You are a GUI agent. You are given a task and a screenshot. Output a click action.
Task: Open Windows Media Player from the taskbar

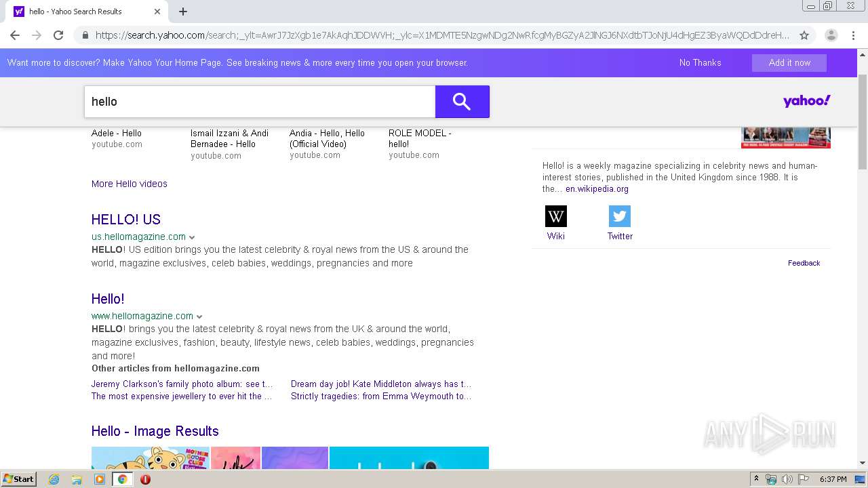pyautogui.click(x=100, y=479)
